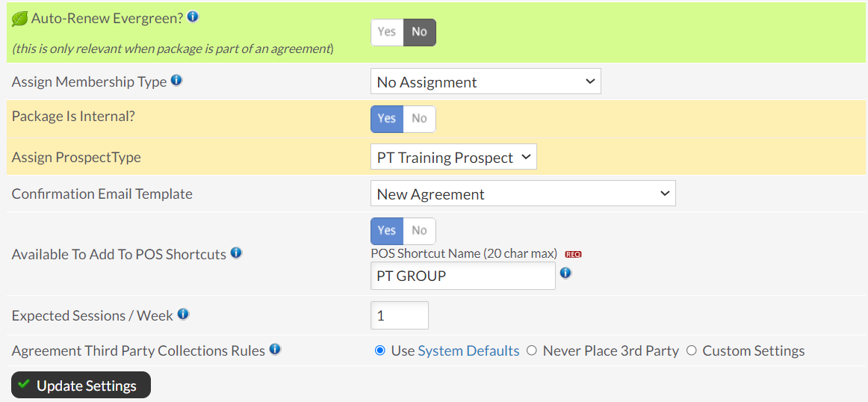Viewport: 868px width, 402px height.
Task: Open the Assign Membership Type dropdown
Action: (486, 82)
